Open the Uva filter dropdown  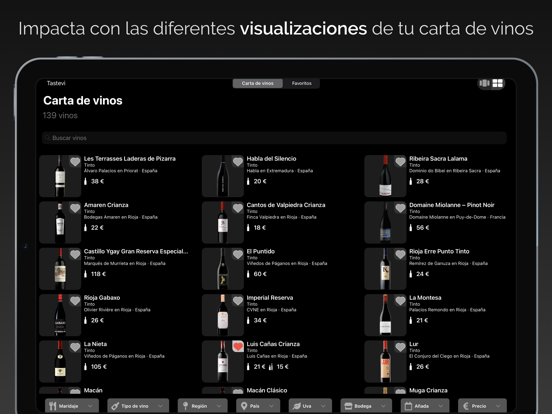(x=310, y=406)
